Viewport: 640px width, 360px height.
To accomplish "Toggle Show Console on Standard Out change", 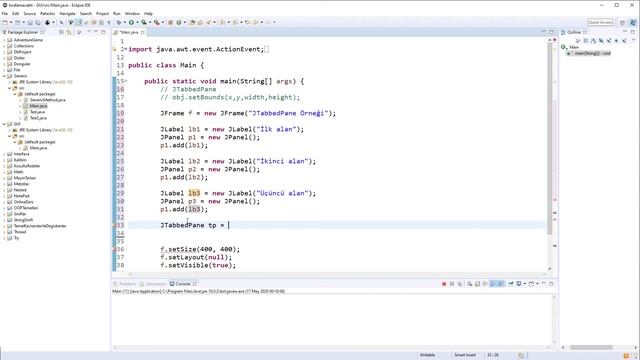I will [x=493, y=284].
